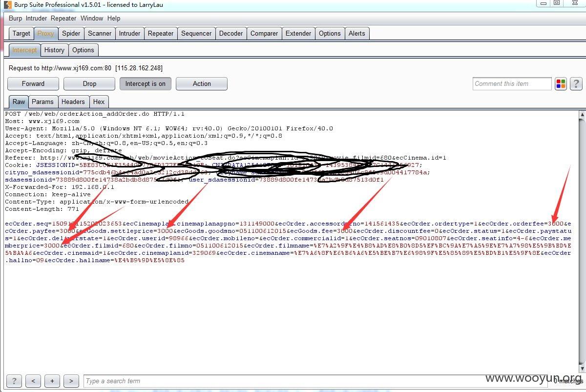Switch to the Spider tab
This screenshot has width=586, height=392.
(x=71, y=33)
